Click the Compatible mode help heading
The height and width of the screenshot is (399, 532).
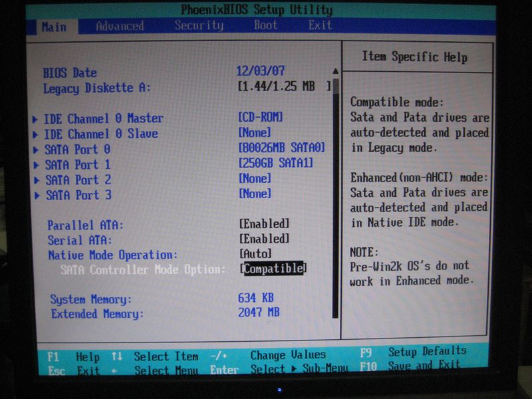(396, 102)
